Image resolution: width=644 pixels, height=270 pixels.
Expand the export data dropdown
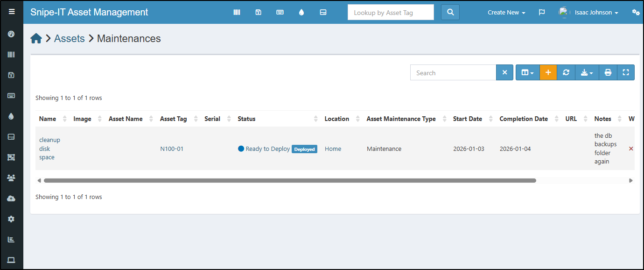(587, 73)
